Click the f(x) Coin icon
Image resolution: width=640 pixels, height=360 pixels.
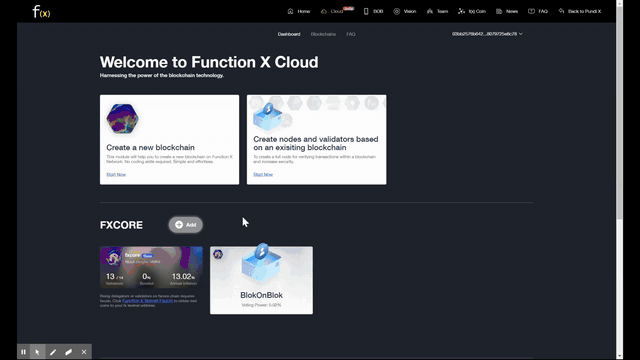point(462,11)
